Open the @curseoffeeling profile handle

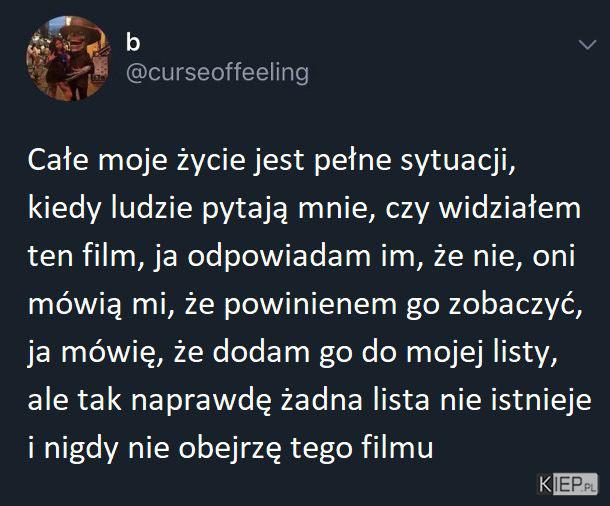(x=217, y=72)
